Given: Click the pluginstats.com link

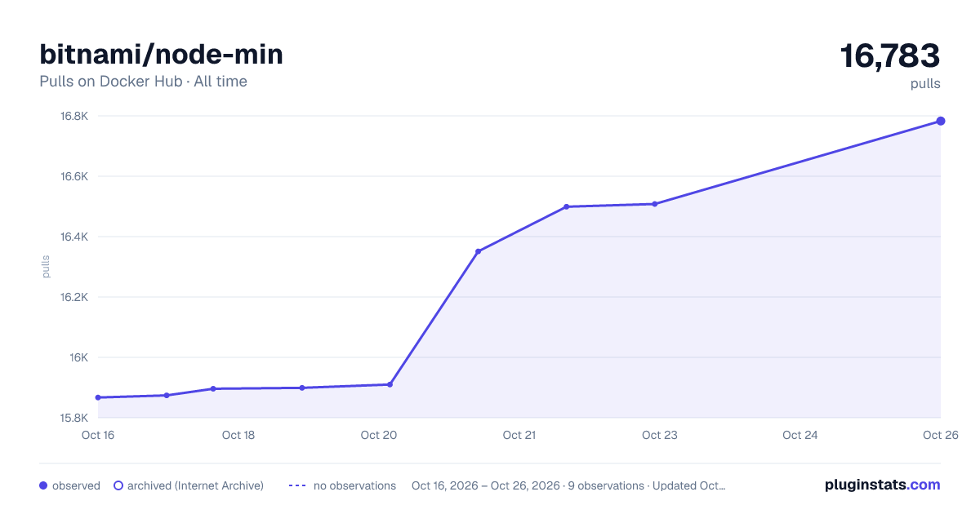Looking at the screenshot, I should click(882, 485).
